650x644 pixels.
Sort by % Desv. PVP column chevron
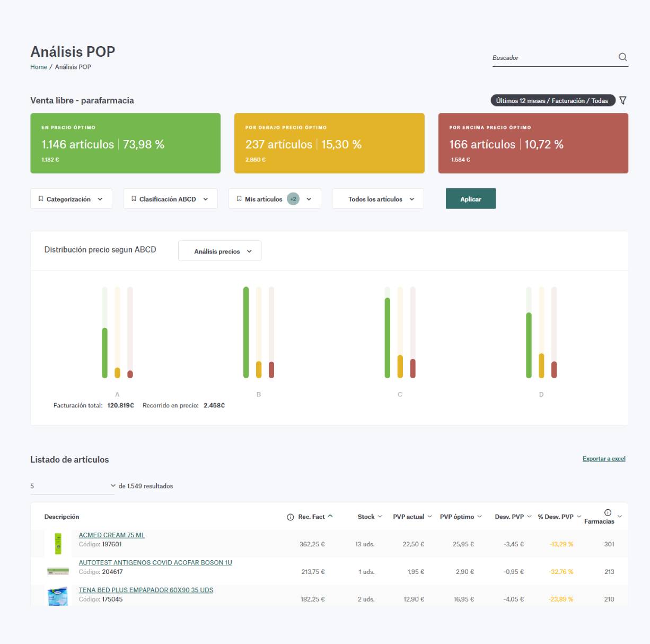(579, 517)
